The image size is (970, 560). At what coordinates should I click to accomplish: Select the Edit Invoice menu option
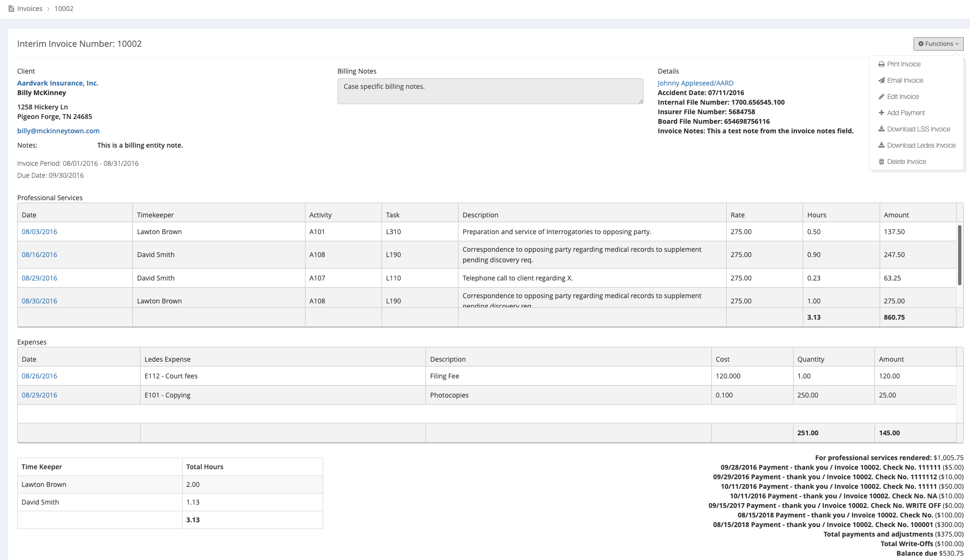pyautogui.click(x=903, y=97)
